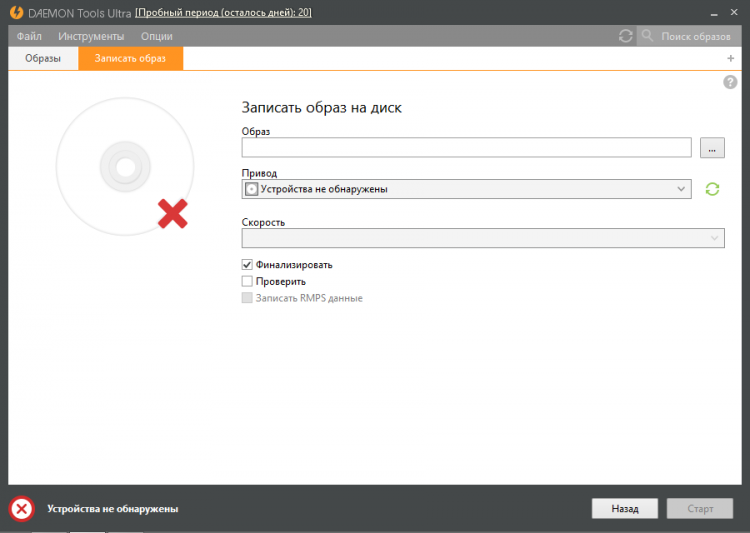Select the Записать образ tab
This screenshot has width=750, height=533.
point(131,58)
